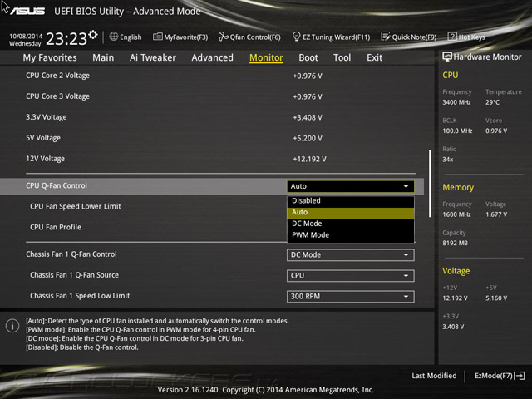This screenshot has width=532, height=399.
Task: Click Chassis Fan 1 Q-Fan Control label
Action: pos(71,254)
